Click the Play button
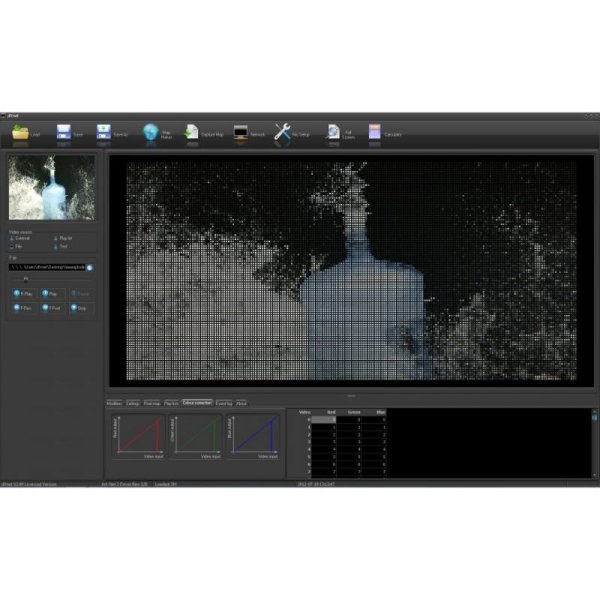600x600 pixels. coord(51,294)
